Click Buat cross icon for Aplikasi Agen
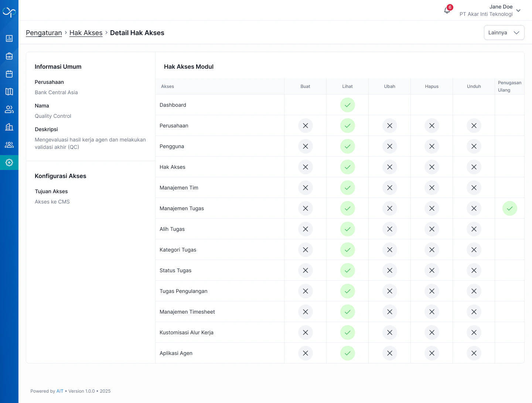532x403 pixels. 306,353
